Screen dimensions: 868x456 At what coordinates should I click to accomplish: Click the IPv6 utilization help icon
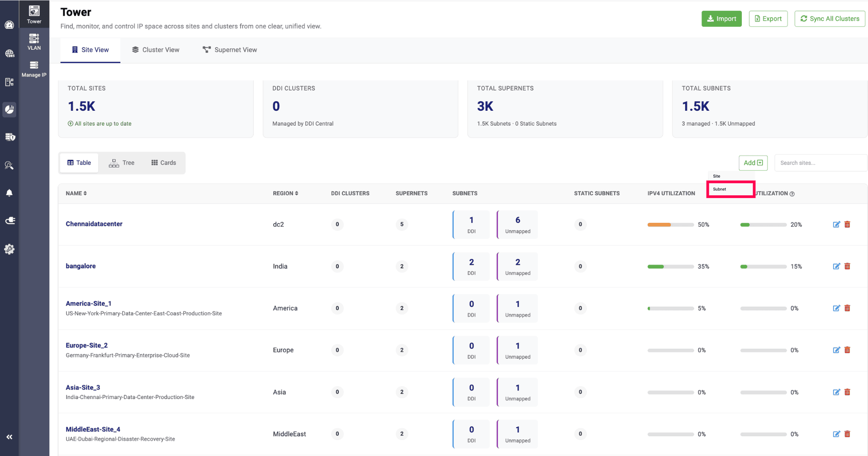click(792, 194)
